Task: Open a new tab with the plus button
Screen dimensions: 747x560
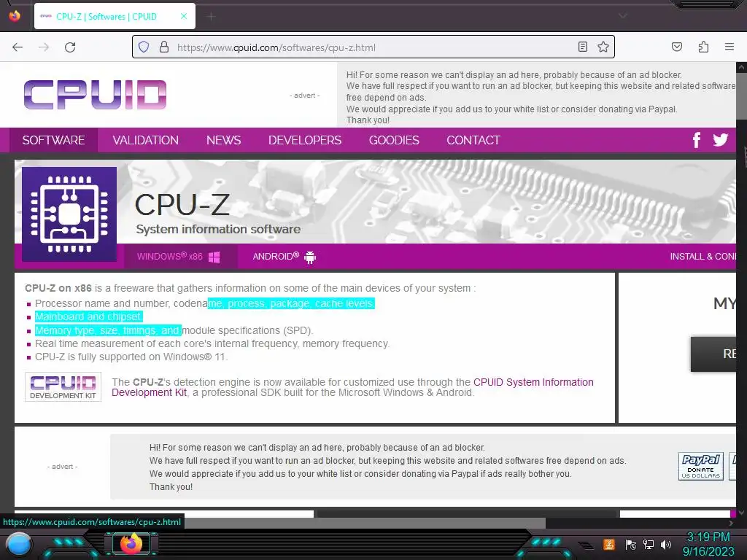Action: coord(212,17)
